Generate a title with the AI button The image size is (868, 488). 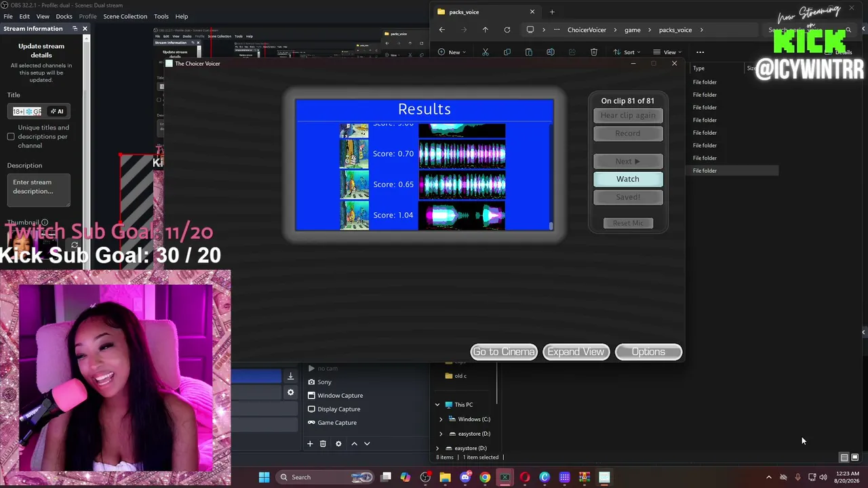point(57,111)
